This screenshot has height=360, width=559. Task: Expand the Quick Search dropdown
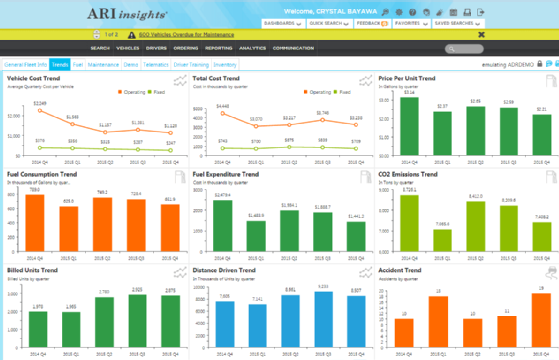tap(329, 24)
